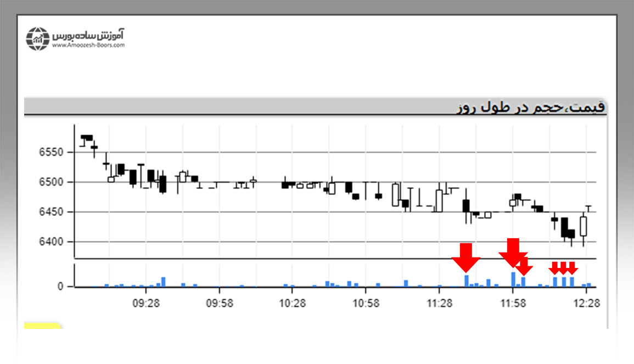Viewport: 634px width, 364px height.
Task: Select the middle small red arrow
Action: point(563,268)
